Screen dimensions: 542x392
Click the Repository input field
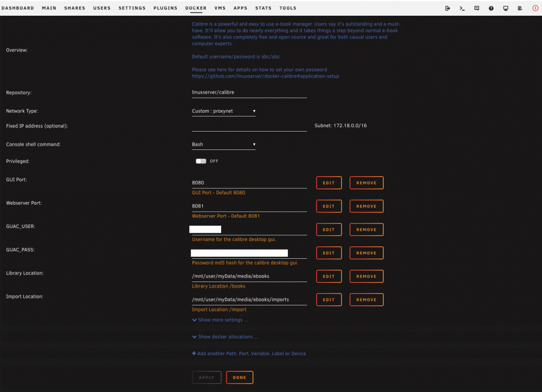coord(249,92)
